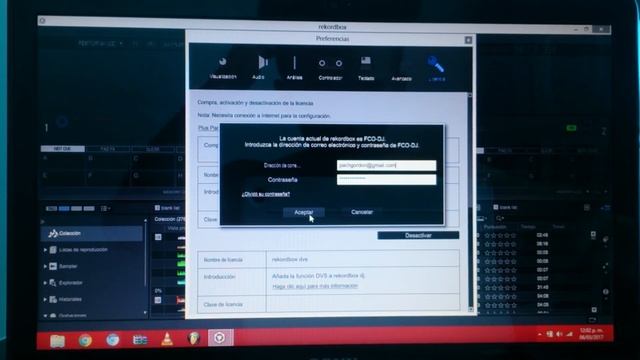Open the Análisis preferences tab
The image size is (640, 360).
(294, 67)
